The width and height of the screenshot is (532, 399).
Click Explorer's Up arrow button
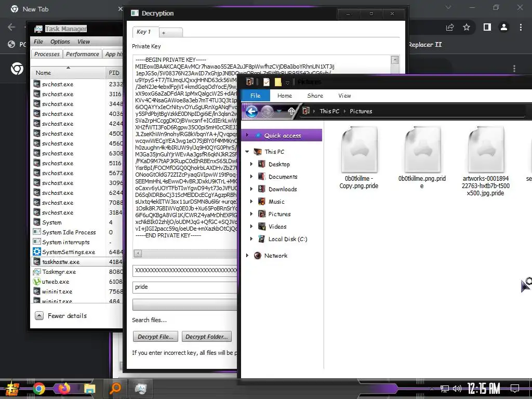pos(291,111)
